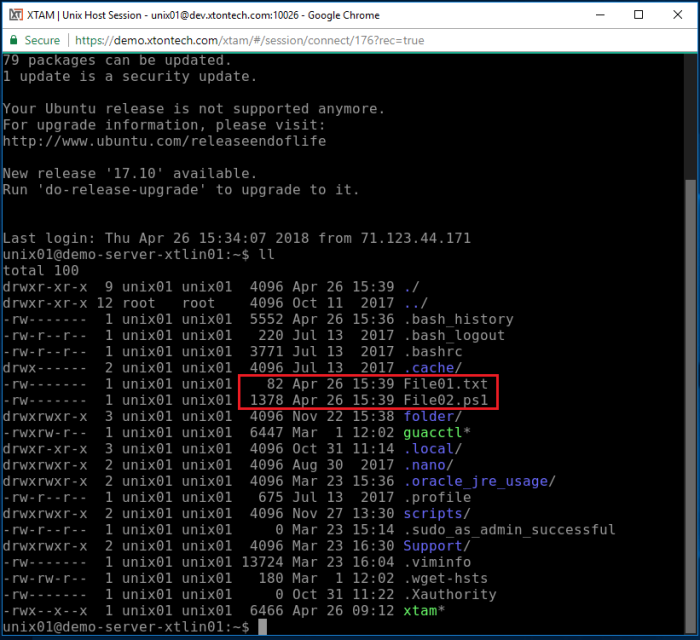Click the '.local/' directory name

[x=433, y=449]
